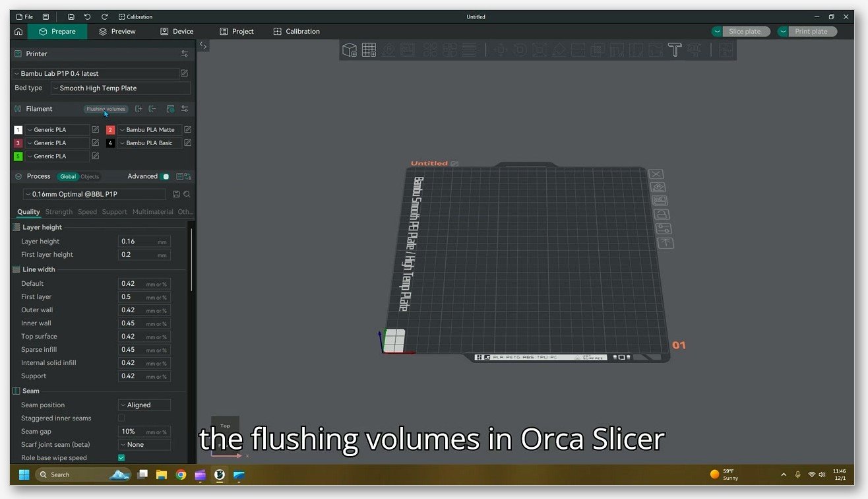Switch to the Preview tab
The image size is (868, 499).
pyautogui.click(x=117, y=31)
